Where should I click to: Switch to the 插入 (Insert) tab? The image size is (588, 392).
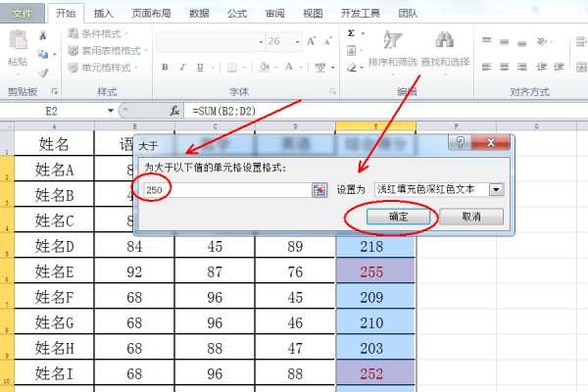pos(102,14)
